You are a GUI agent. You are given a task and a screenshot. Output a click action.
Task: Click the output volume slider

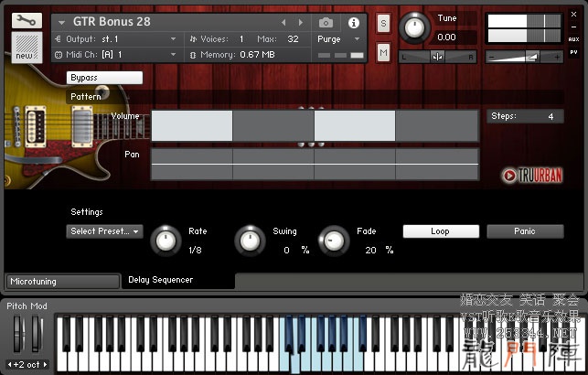(524, 57)
